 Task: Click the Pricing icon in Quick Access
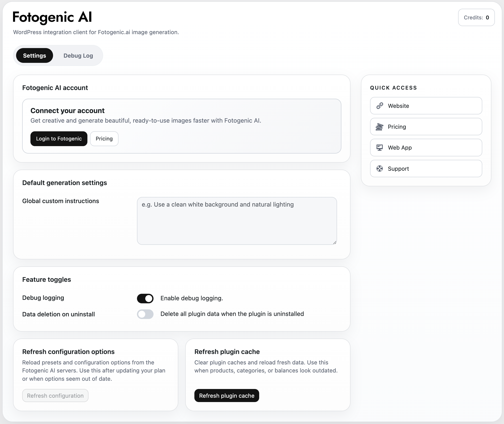[x=379, y=127]
